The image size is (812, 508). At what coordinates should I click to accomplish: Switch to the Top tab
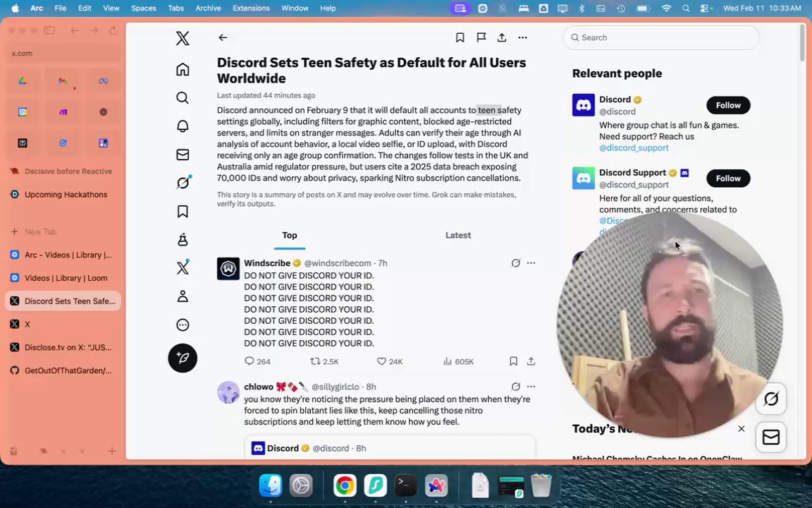pos(290,236)
